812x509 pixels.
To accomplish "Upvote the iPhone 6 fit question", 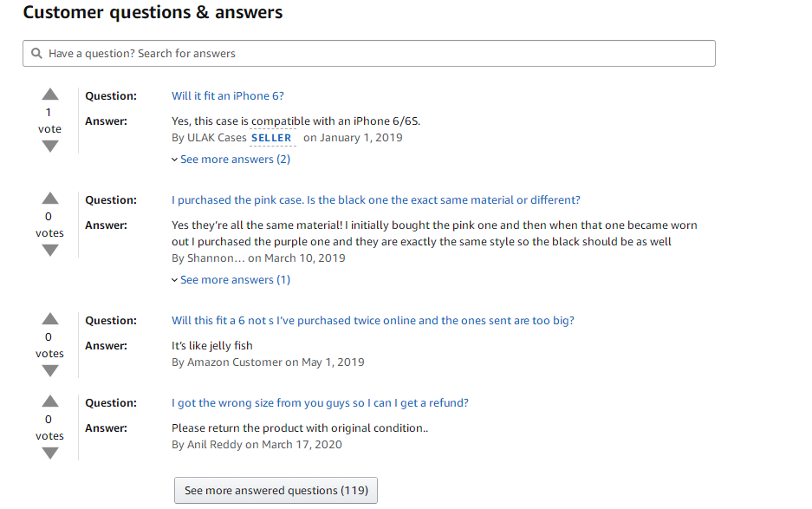I will pyautogui.click(x=50, y=95).
